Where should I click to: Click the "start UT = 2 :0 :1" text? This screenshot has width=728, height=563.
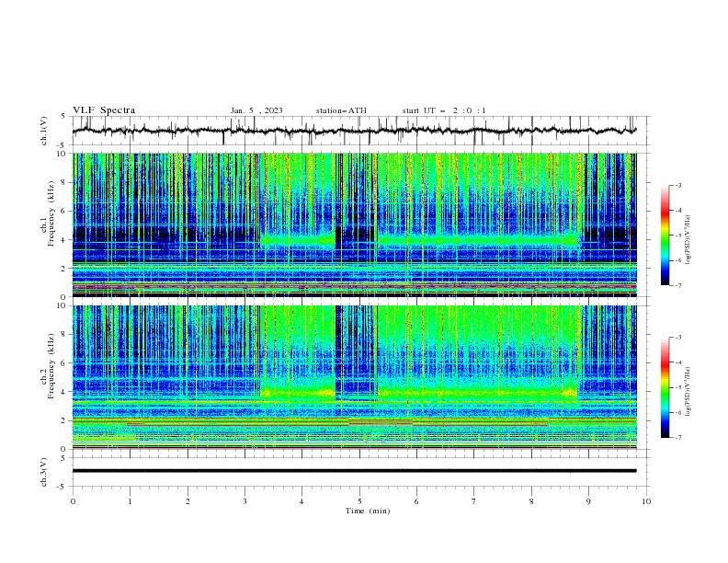click(x=444, y=110)
